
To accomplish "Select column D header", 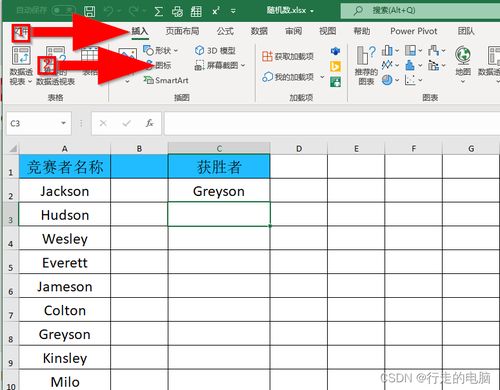I will coord(299,149).
